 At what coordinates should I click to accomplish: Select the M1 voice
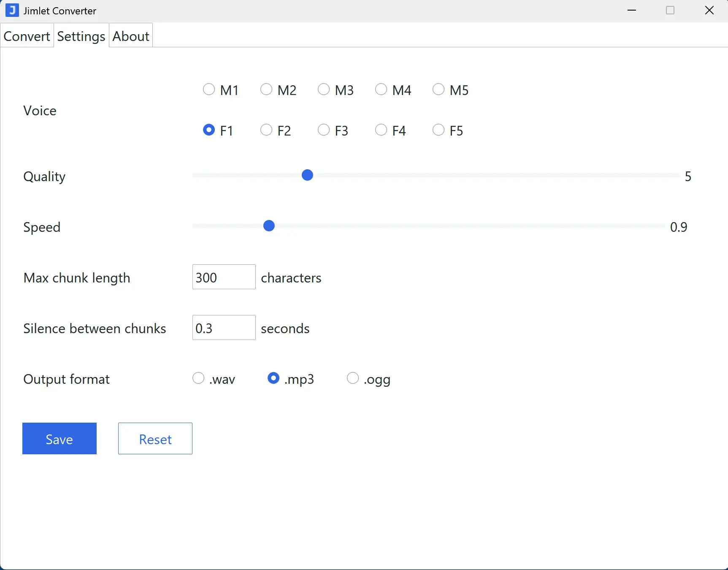pyautogui.click(x=209, y=89)
